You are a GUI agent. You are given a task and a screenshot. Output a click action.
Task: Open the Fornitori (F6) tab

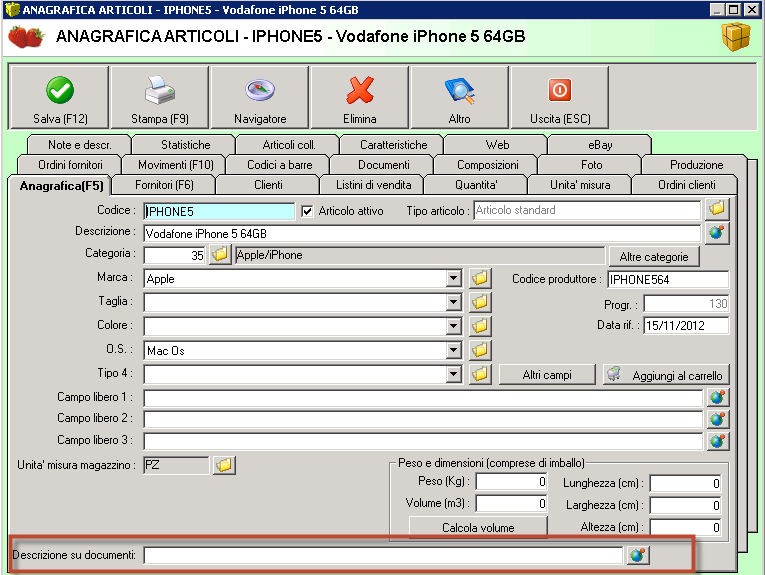[x=164, y=185]
